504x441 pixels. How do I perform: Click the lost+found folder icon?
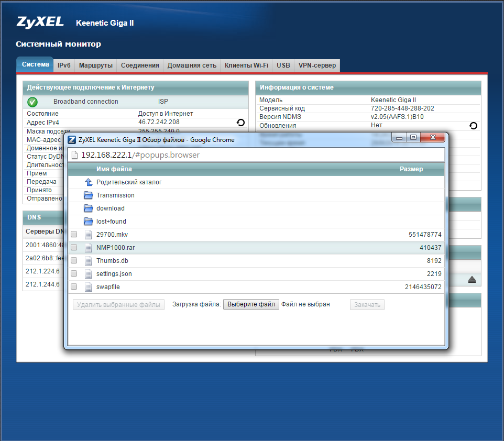pos(89,222)
